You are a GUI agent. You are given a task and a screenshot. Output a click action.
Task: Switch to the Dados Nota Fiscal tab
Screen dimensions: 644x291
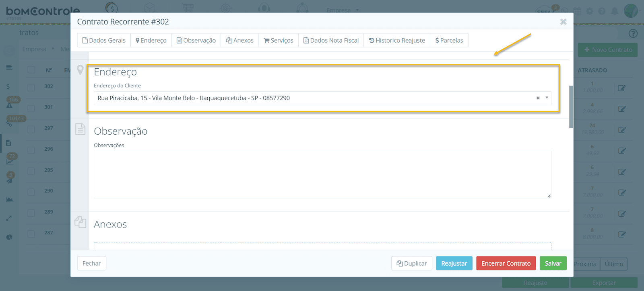click(331, 40)
